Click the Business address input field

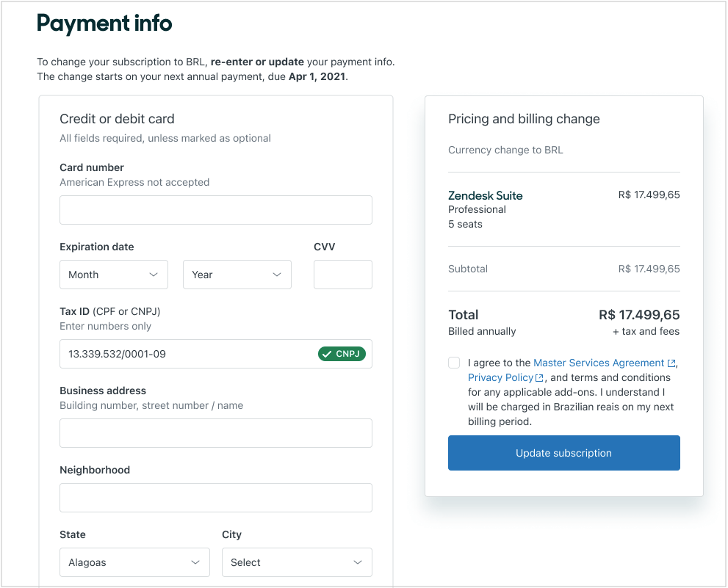(215, 432)
